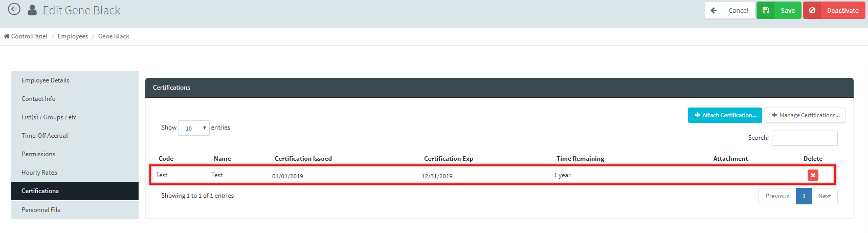The image size is (868, 233).
Task: Click the Certifications panel header
Action: pyautogui.click(x=499, y=88)
